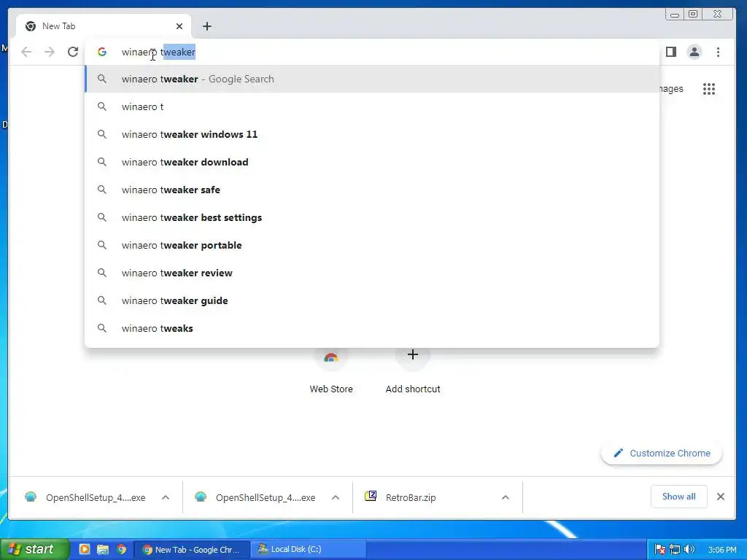This screenshot has width=747, height=560.
Task: Toggle the side panel icon
Action: [x=671, y=52]
